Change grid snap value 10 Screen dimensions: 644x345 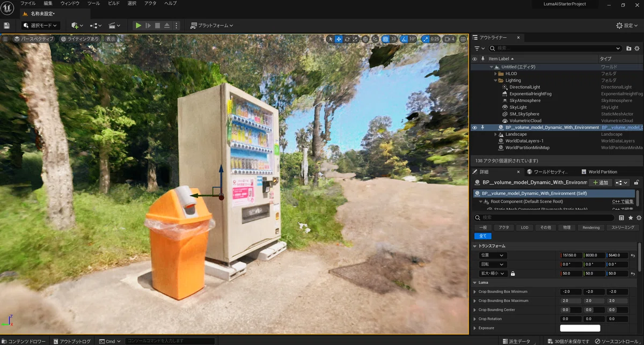(x=393, y=39)
